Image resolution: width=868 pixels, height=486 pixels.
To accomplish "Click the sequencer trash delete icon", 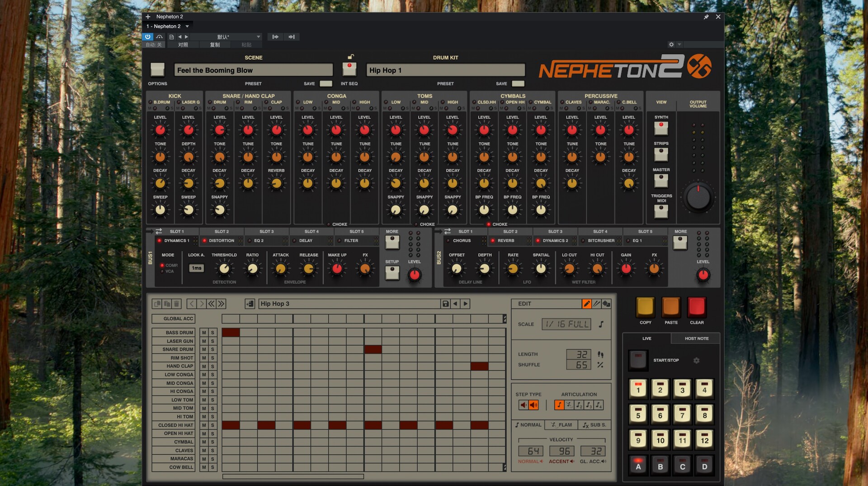I will pyautogui.click(x=177, y=304).
